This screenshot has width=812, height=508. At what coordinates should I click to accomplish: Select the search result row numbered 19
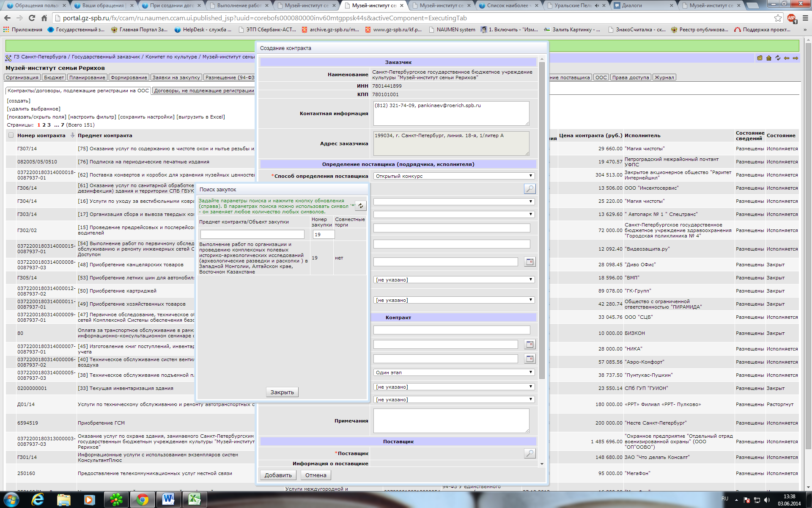tap(282, 258)
